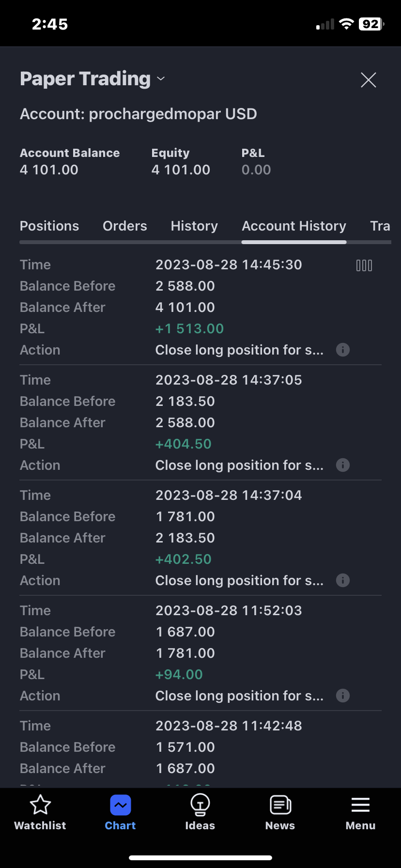Show info for the +94.00 action
The width and height of the screenshot is (401, 868).
(343, 696)
